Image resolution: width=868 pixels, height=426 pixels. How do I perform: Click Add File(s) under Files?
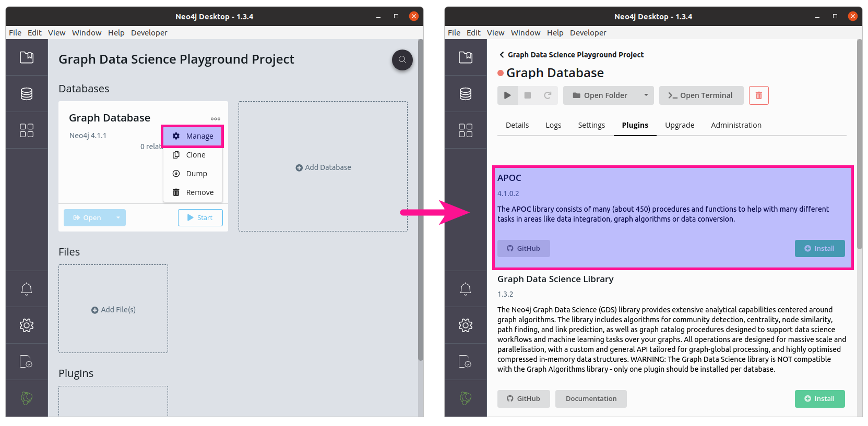click(x=113, y=310)
